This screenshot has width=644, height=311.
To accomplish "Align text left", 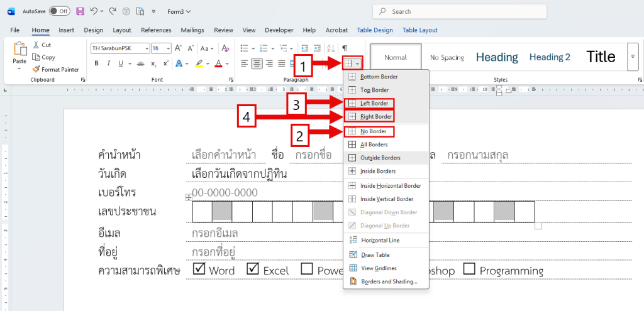I will [x=245, y=63].
